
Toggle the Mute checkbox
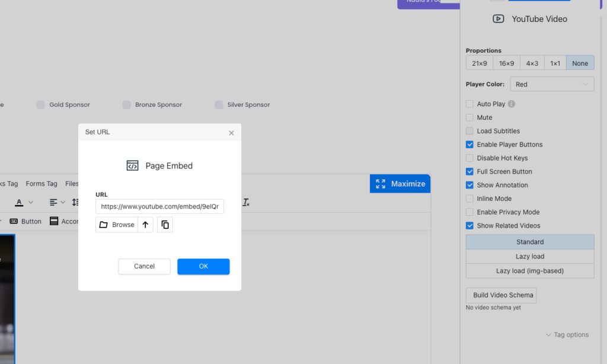(x=469, y=117)
